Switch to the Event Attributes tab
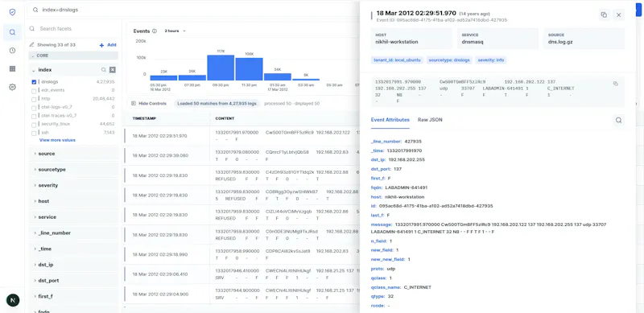The image size is (644, 313). (390, 120)
